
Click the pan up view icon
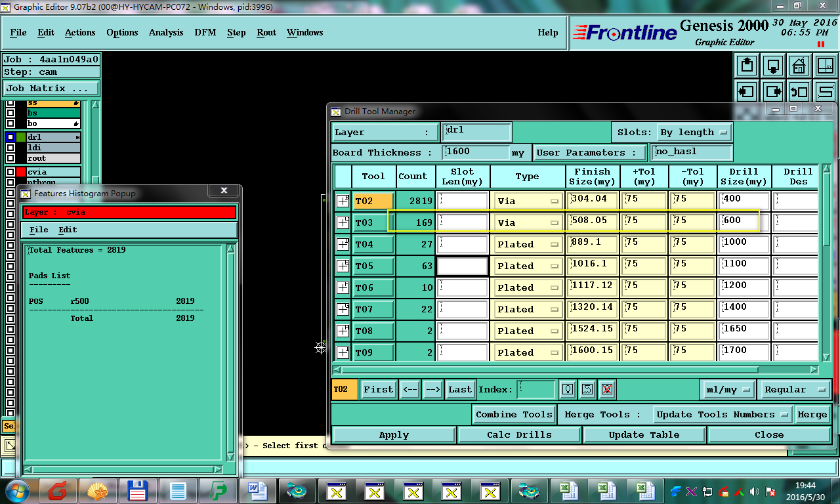coord(747,66)
